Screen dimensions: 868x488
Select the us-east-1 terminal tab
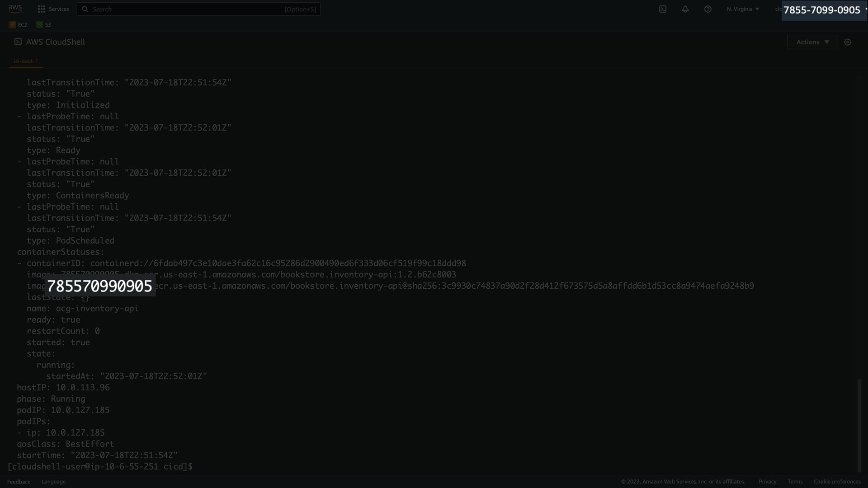[26, 61]
